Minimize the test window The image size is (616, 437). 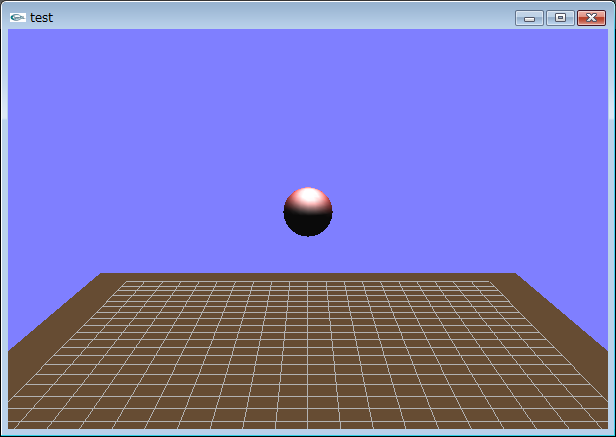click(x=529, y=18)
